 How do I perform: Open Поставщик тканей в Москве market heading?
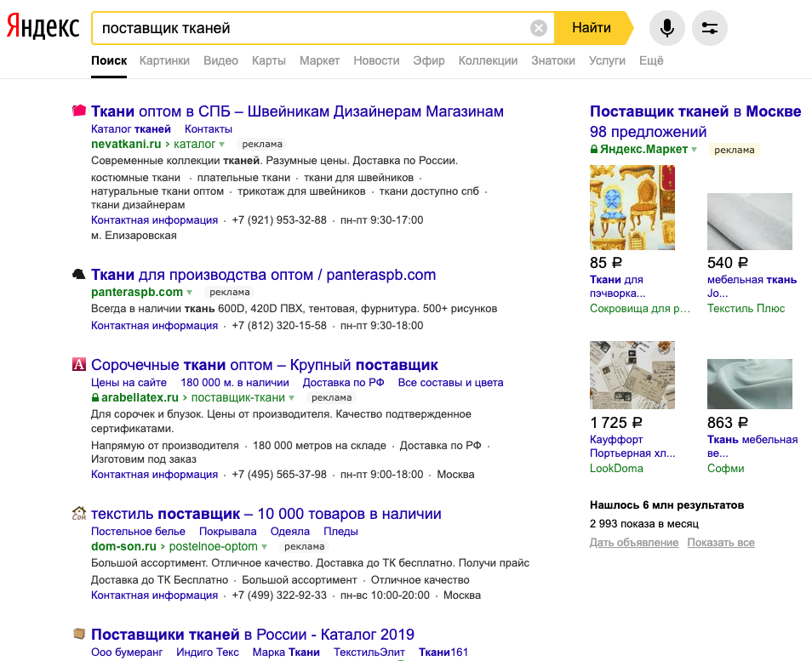click(x=695, y=111)
